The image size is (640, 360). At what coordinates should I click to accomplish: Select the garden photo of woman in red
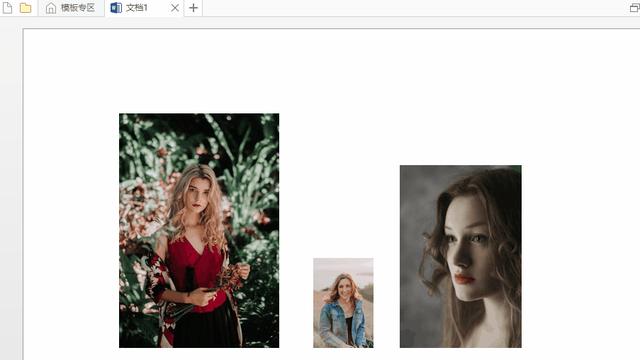point(199,231)
